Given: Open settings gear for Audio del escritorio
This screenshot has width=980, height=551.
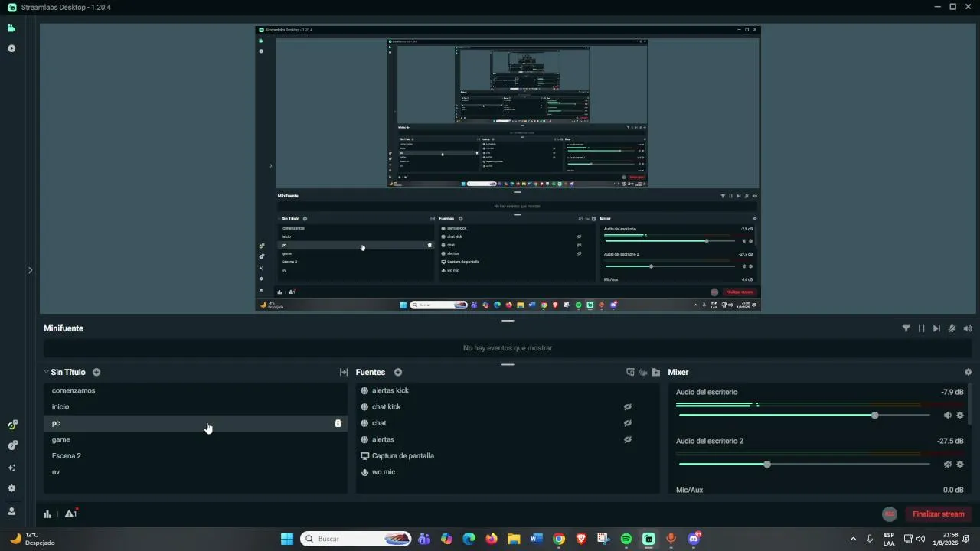Looking at the screenshot, I should (960, 416).
